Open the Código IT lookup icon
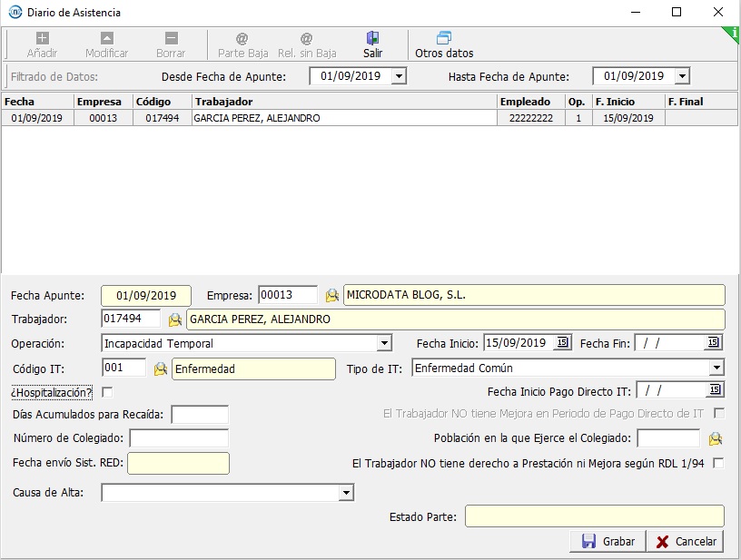Viewport: 741px width, 560px height. point(160,368)
